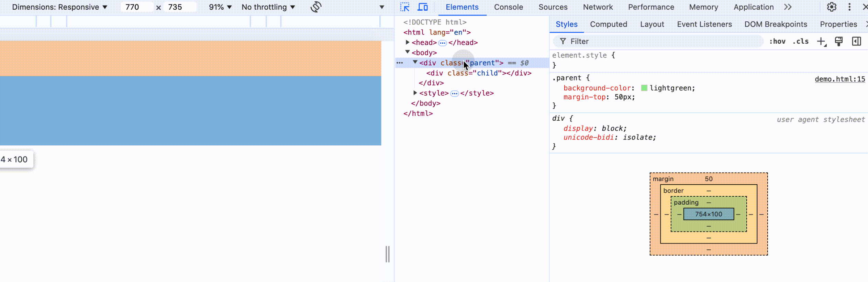The height and width of the screenshot is (282, 868).
Task: Select the div class child node
Action: pyautogui.click(x=479, y=73)
